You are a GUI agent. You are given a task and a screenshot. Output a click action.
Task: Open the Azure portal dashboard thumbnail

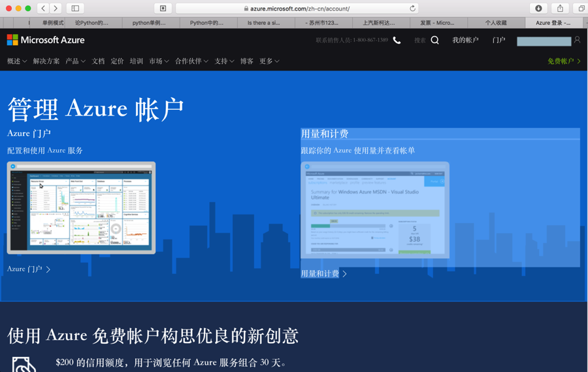tap(81, 208)
